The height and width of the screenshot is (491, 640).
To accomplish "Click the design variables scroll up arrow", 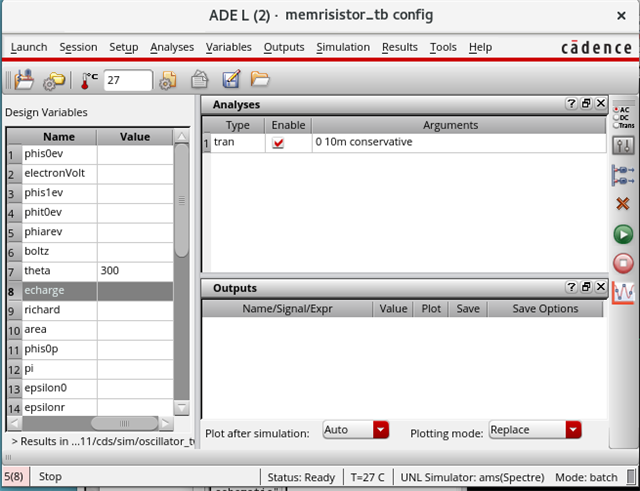I will click(x=182, y=136).
